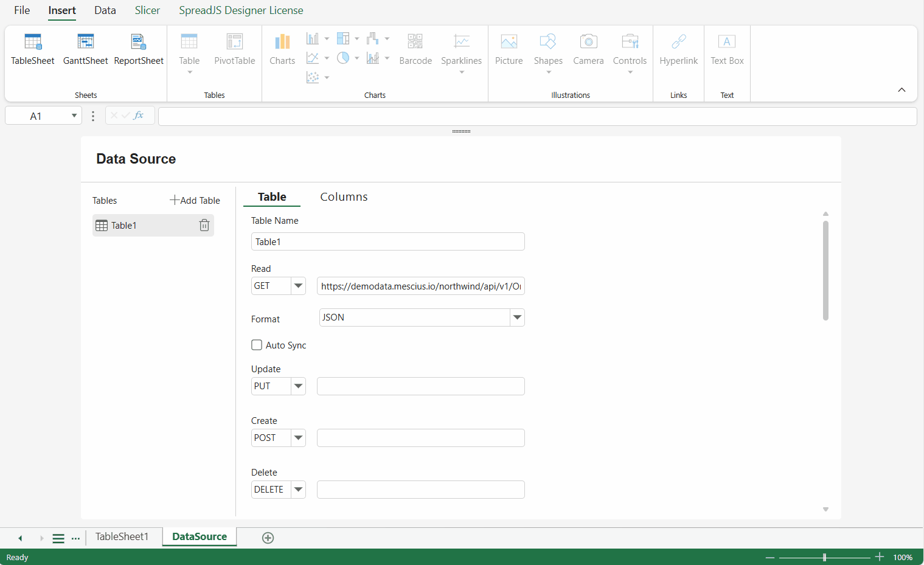The height and width of the screenshot is (565, 924).
Task: Collapse the ribbon with the chevron
Action: pos(901,90)
